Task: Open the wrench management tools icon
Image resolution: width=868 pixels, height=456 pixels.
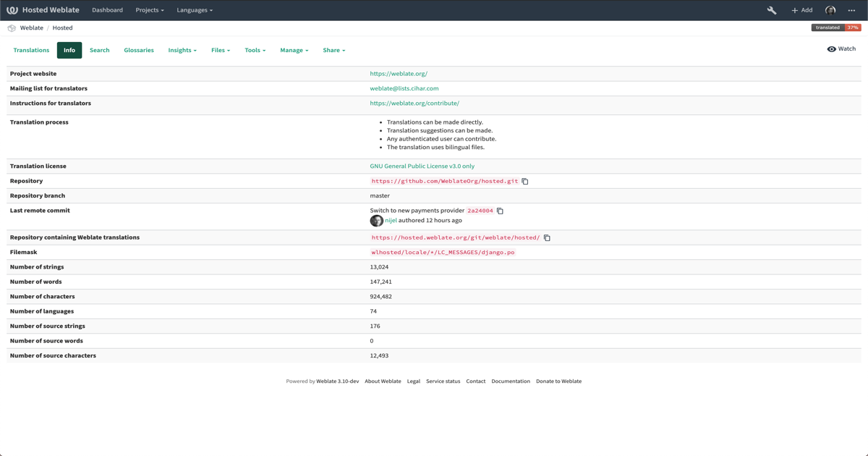Action: [772, 10]
